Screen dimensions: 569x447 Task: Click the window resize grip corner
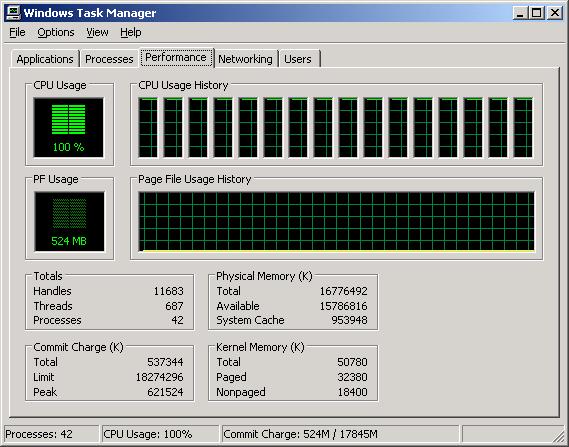coord(559,436)
